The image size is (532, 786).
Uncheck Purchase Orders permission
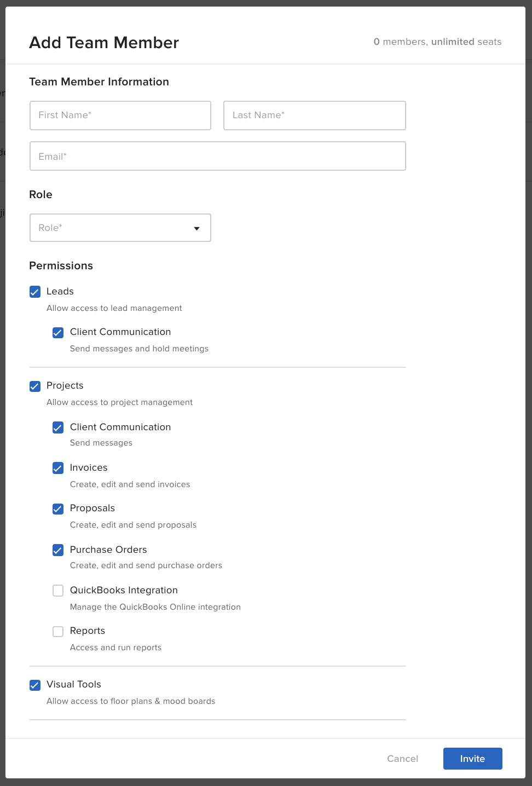click(x=58, y=550)
